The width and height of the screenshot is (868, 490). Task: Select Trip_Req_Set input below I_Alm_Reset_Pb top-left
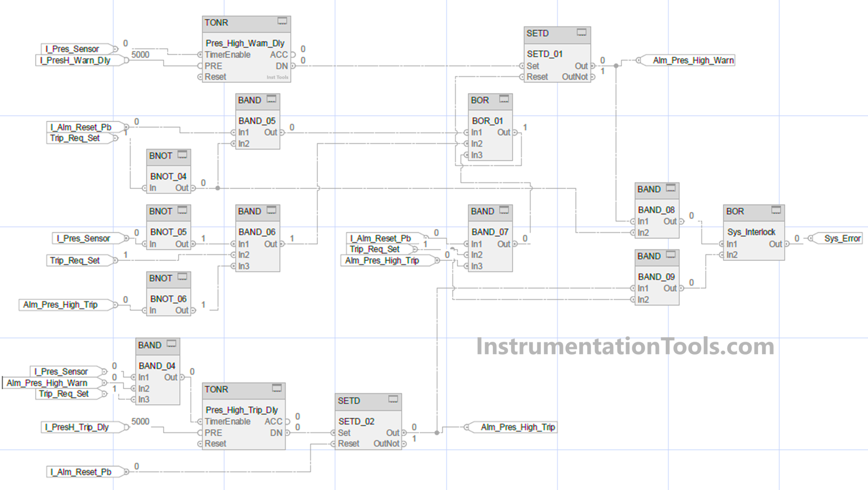tap(82, 138)
